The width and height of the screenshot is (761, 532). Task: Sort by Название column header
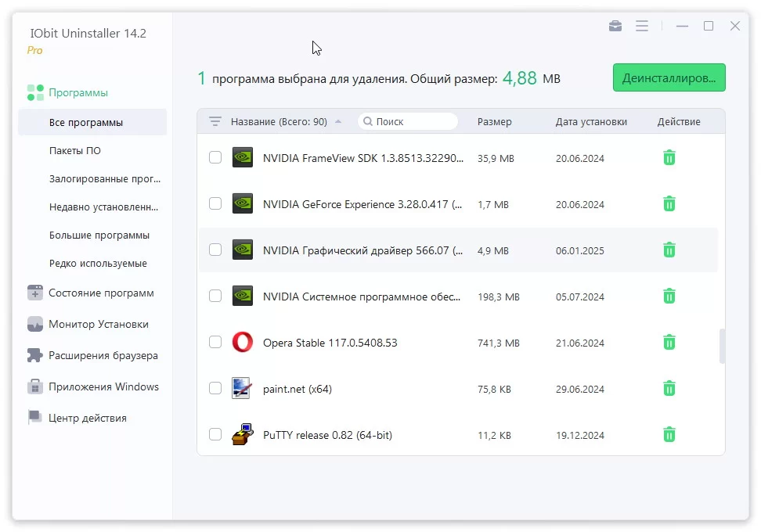point(279,122)
